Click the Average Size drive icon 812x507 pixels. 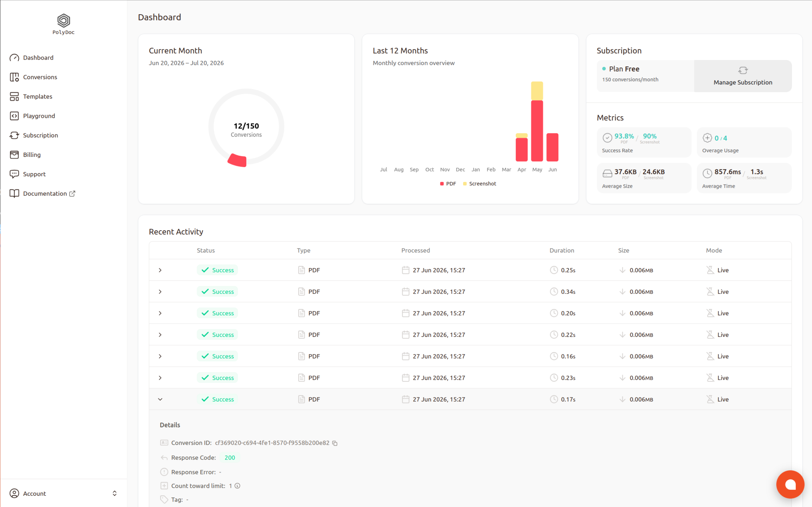[607, 173]
